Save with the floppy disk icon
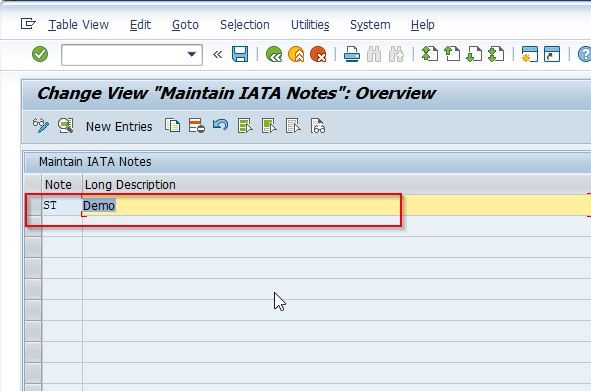This screenshot has height=391, width=591. point(240,54)
